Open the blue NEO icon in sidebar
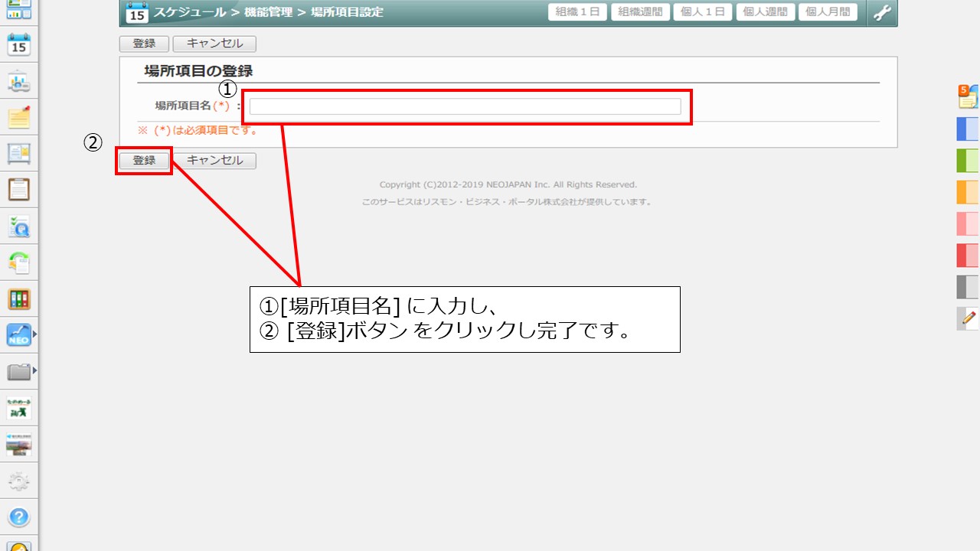This screenshot has width=980, height=551. tap(18, 334)
